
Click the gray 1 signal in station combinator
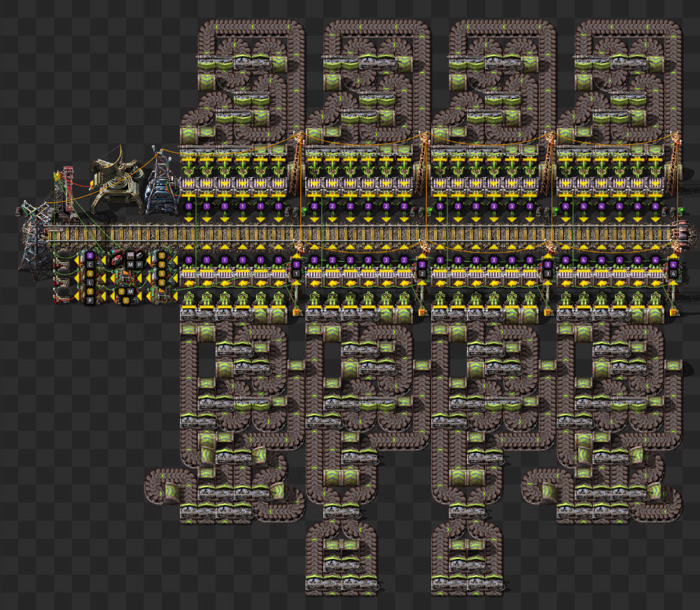(x=296, y=274)
